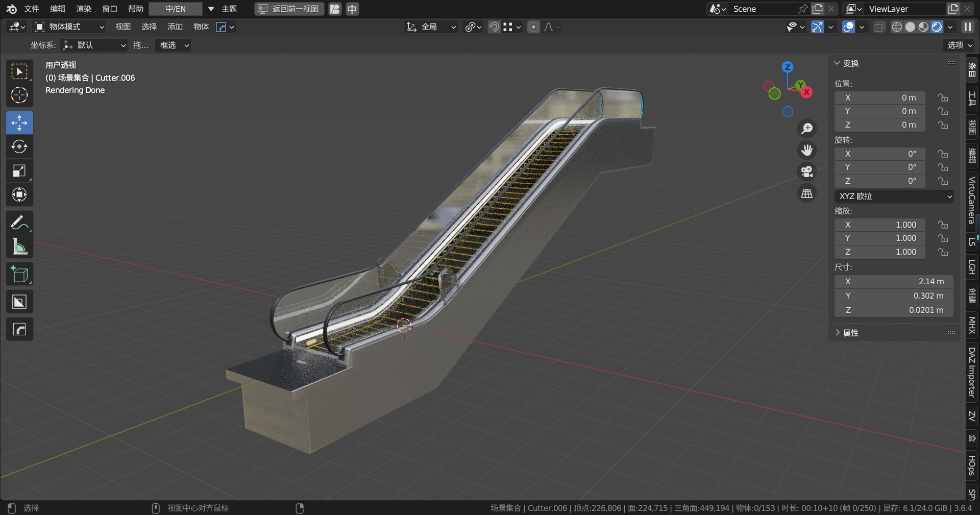This screenshot has width=980, height=515.
Task: Open the 全局 transform orientation dropdown
Action: click(x=431, y=27)
